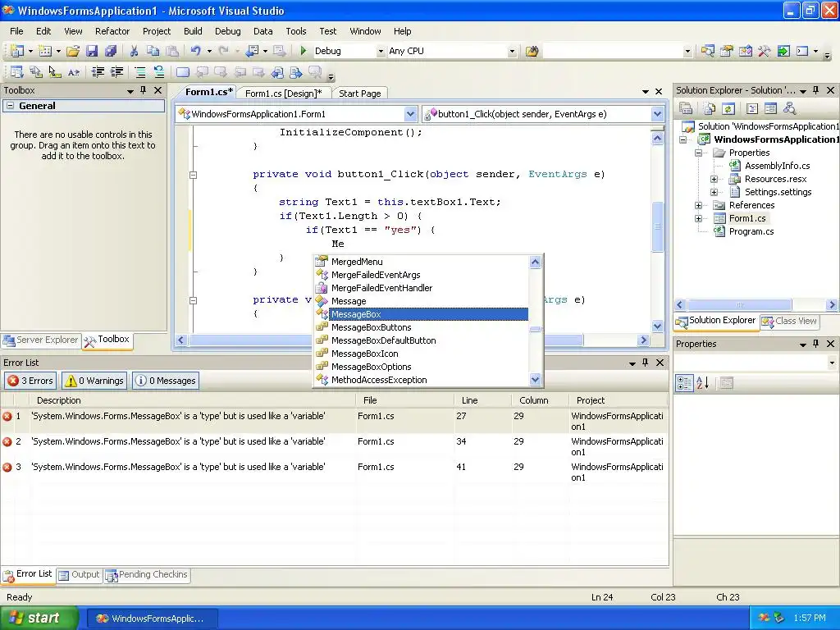Click the Undo arrow icon
Viewport: 840px width, 630px height.
tap(195, 51)
